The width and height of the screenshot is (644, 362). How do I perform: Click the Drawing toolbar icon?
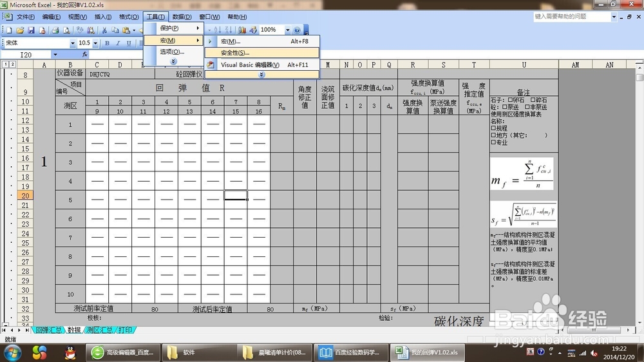pyautogui.click(x=253, y=30)
